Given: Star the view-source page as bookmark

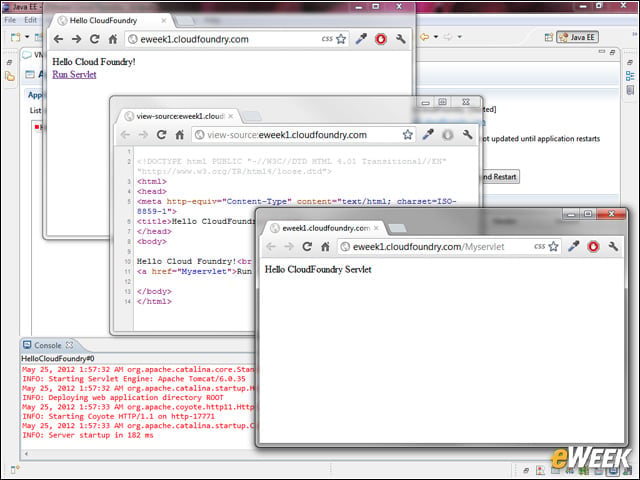Looking at the screenshot, I should (x=407, y=135).
